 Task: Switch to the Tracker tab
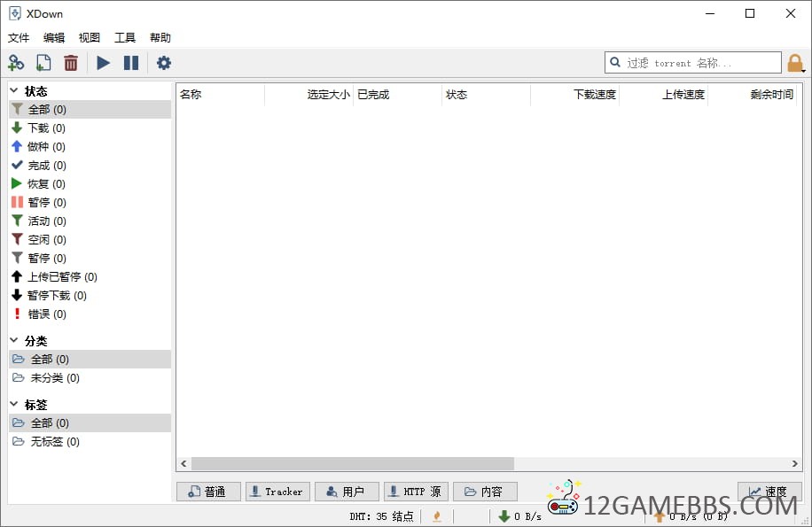(x=277, y=492)
